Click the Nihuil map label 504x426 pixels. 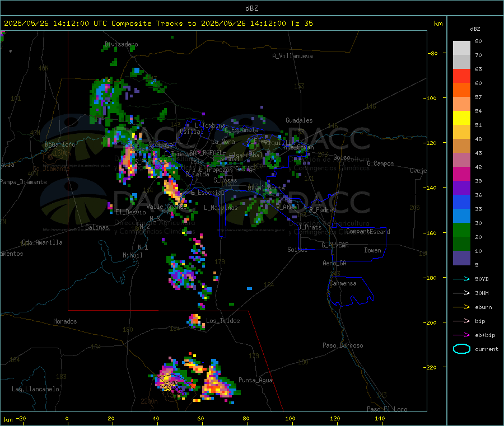[133, 255]
